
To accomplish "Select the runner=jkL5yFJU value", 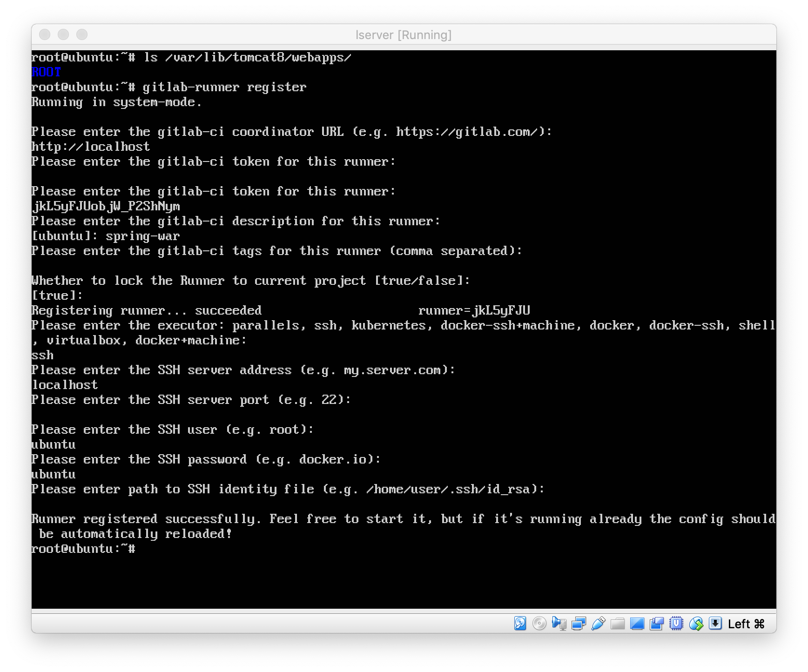I will (x=474, y=310).
